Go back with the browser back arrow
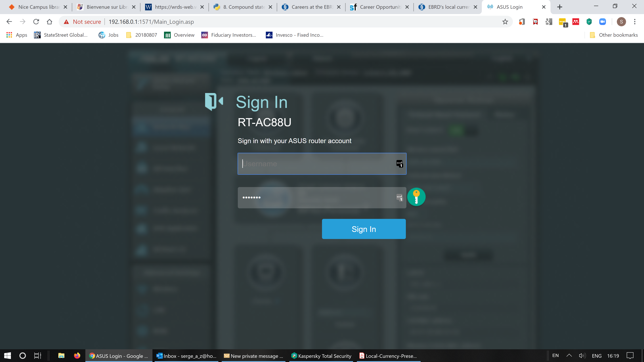Image resolution: width=644 pixels, height=362 pixels. tap(9, 22)
